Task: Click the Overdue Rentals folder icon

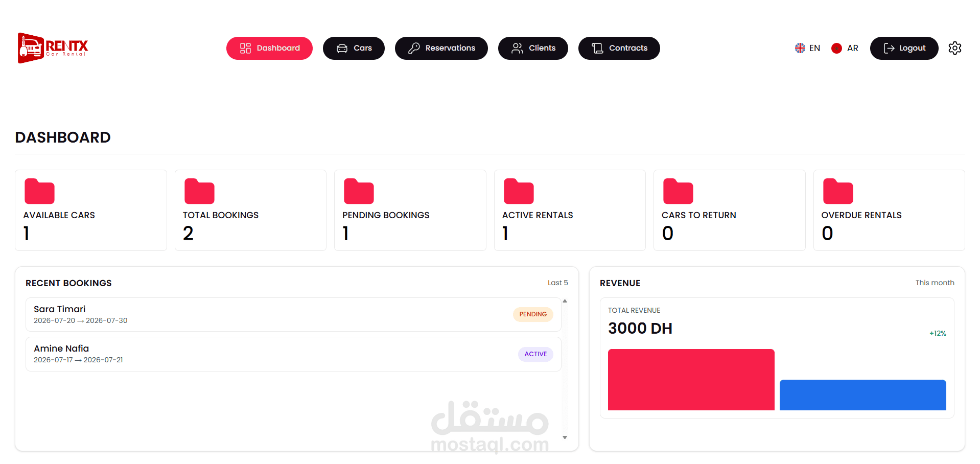Action: click(838, 191)
